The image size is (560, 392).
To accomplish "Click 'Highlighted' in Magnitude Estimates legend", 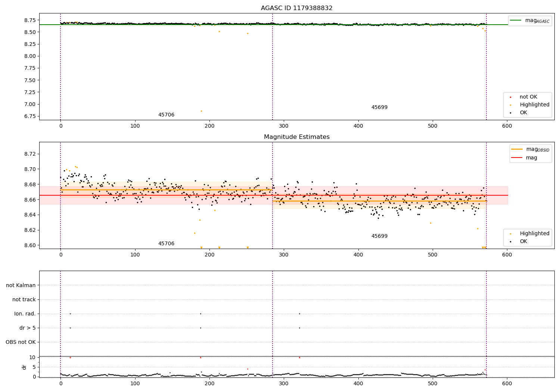I will pos(535,234).
